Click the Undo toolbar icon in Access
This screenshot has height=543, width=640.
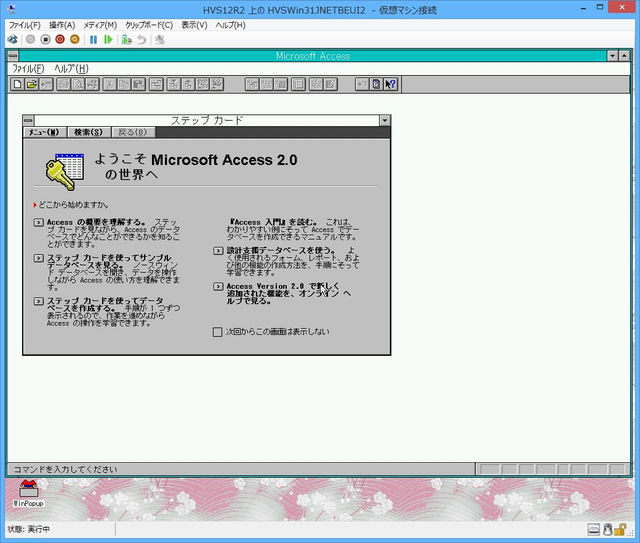click(362, 84)
